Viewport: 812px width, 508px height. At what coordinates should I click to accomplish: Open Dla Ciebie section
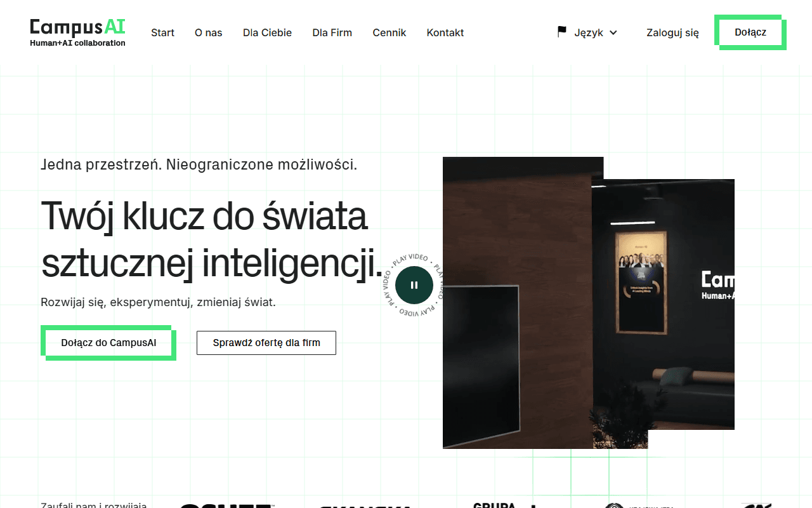click(x=267, y=32)
